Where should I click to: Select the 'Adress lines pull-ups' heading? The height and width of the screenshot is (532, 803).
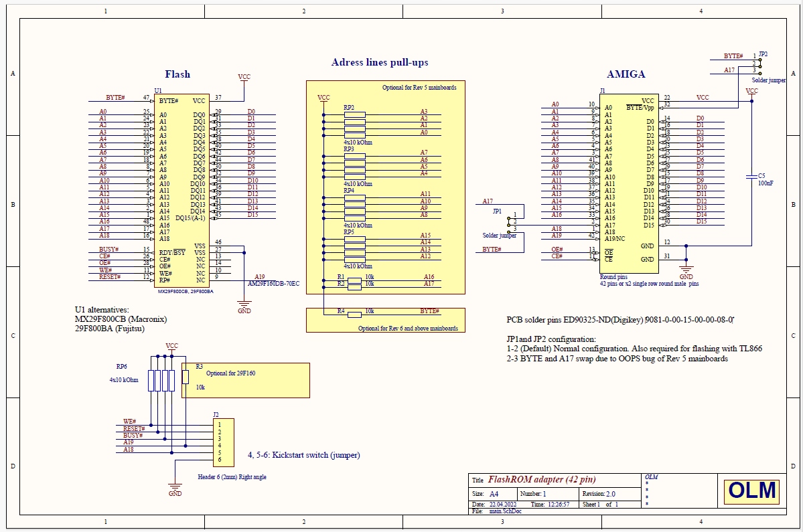(x=380, y=62)
